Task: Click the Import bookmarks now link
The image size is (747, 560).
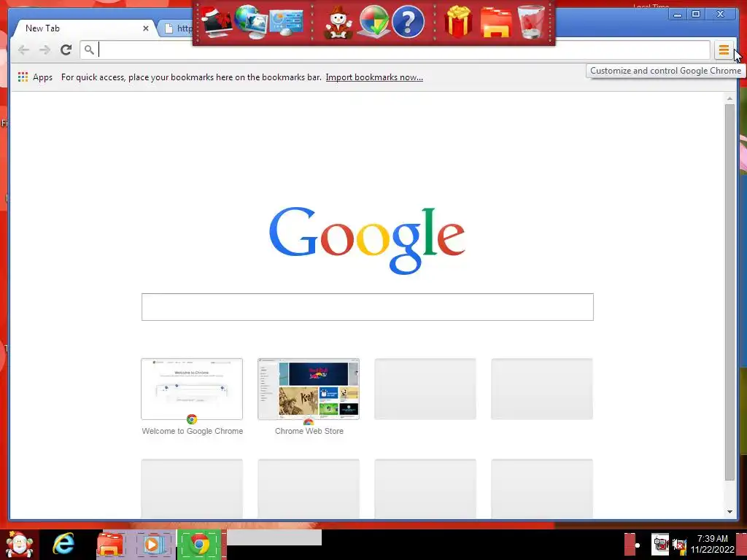Action: [x=374, y=77]
